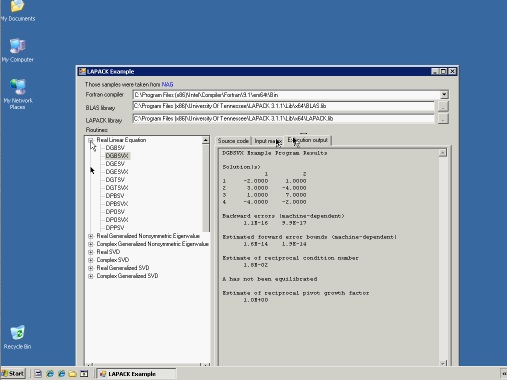Screen dimensions: 507x380
Task: Open the My Documents desktop icon
Action: click(17, 11)
